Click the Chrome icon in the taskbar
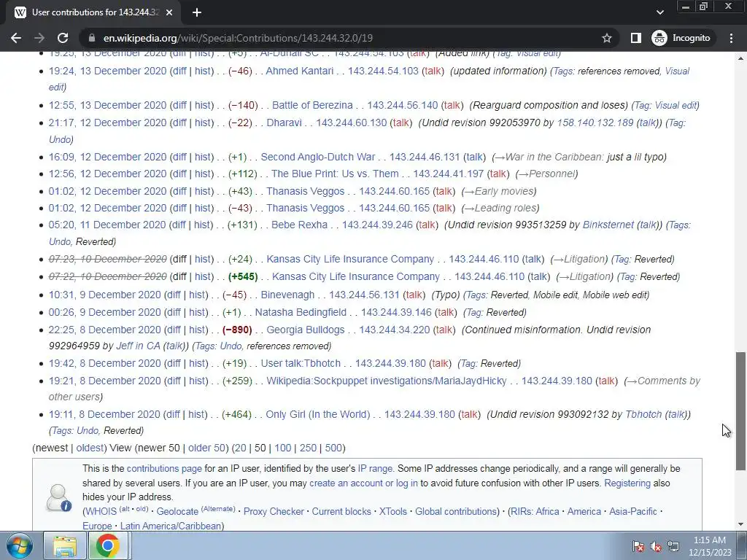 point(108,545)
